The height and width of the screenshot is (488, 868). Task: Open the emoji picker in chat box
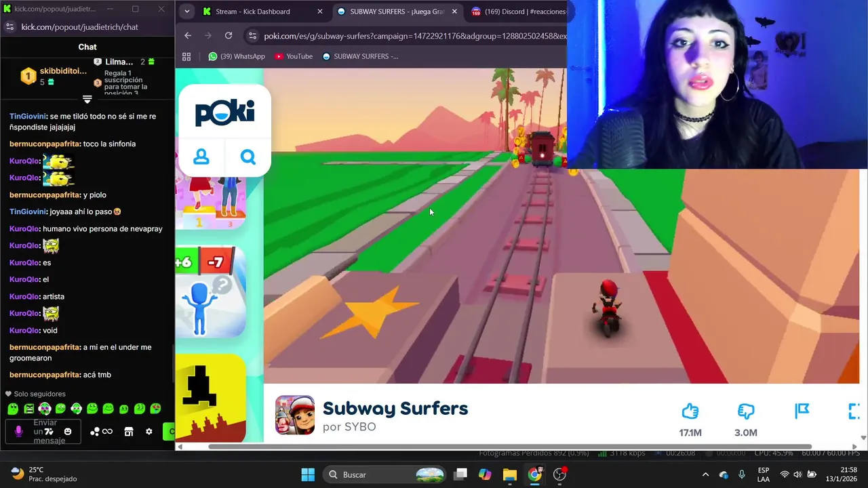[68, 432]
